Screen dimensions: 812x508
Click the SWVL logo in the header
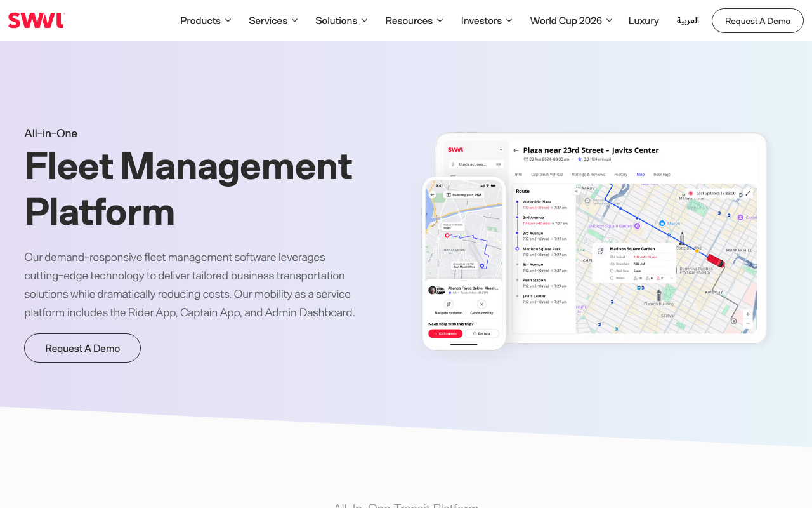click(x=36, y=20)
